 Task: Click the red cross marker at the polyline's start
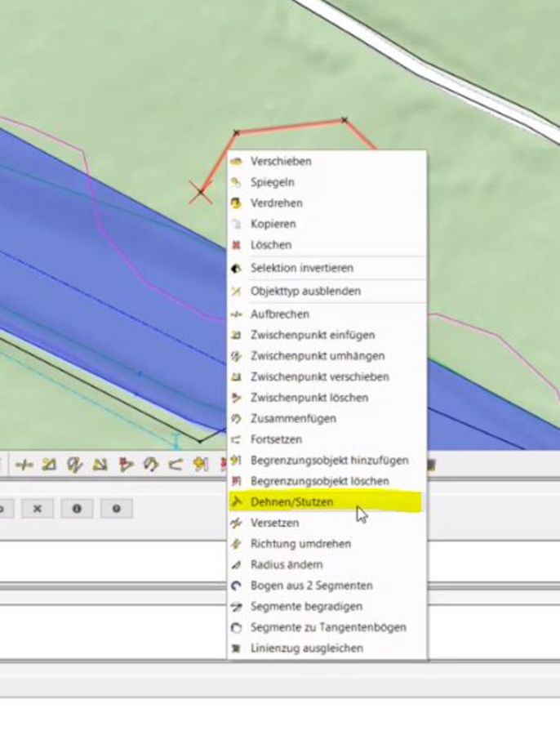coord(201,192)
